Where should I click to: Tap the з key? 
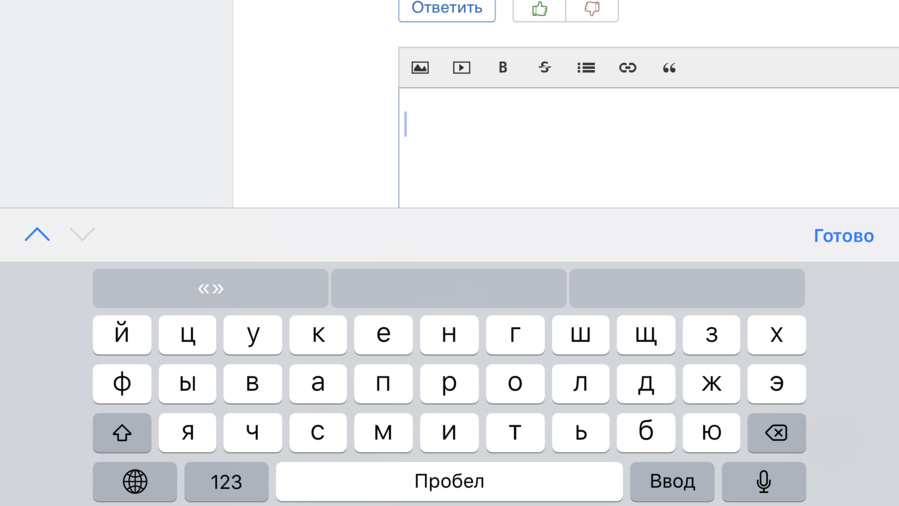click(x=711, y=335)
